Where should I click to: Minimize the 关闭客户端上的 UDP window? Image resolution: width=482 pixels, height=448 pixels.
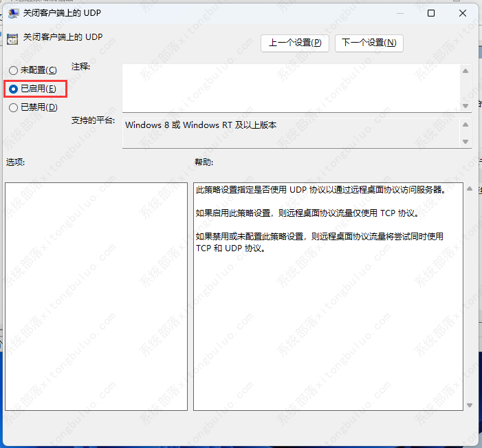point(399,13)
